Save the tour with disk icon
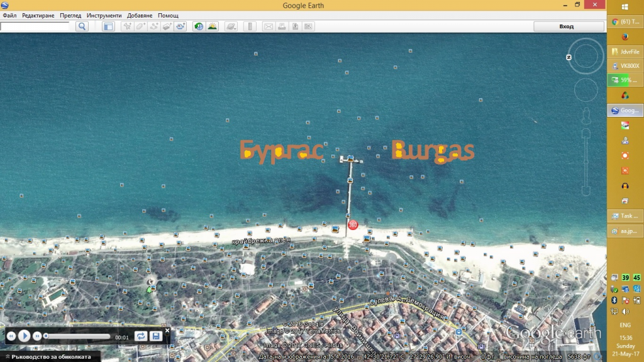Screen dimensions: 644x362 pyautogui.click(x=156, y=336)
